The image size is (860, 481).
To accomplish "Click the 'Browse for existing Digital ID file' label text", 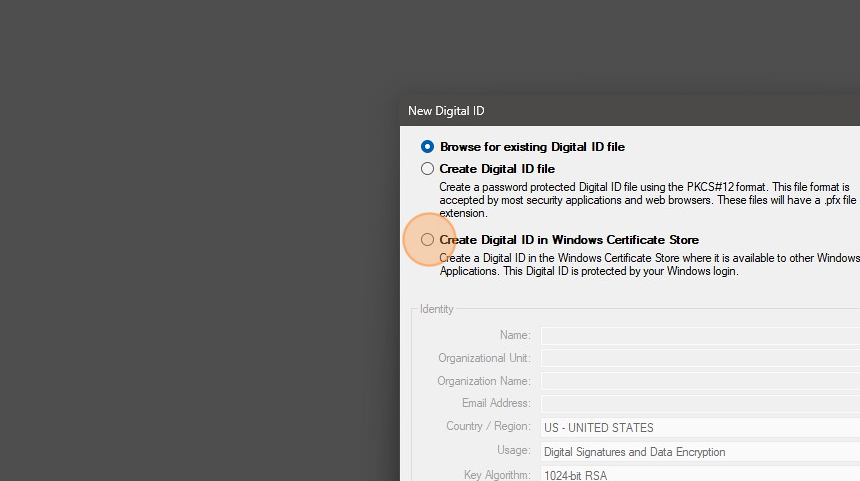I will tap(532, 147).
